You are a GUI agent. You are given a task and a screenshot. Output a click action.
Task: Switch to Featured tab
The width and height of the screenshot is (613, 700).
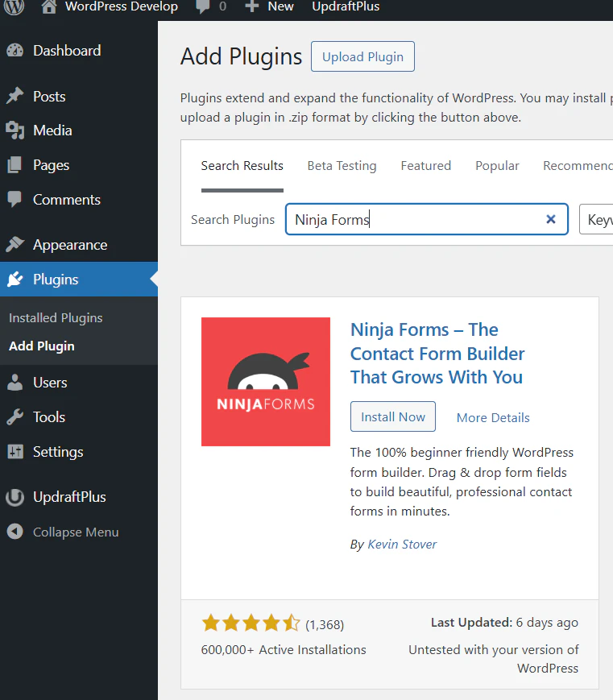pos(425,166)
